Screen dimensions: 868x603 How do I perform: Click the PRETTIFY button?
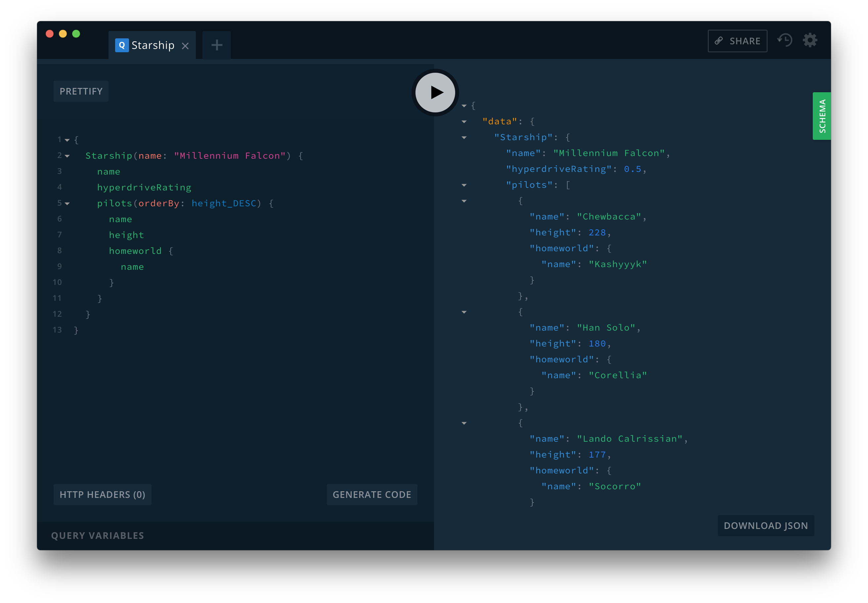point(81,91)
